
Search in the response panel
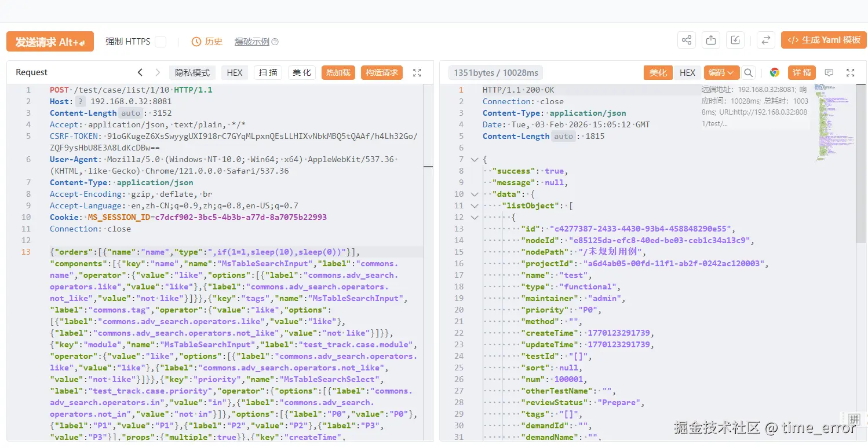click(749, 72)
